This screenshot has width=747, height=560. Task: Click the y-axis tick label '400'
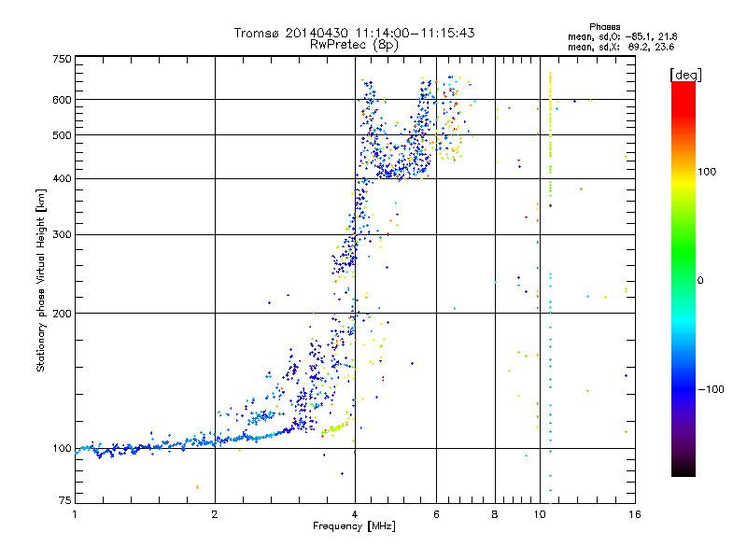pyautogui.click(x=62, y=179)
